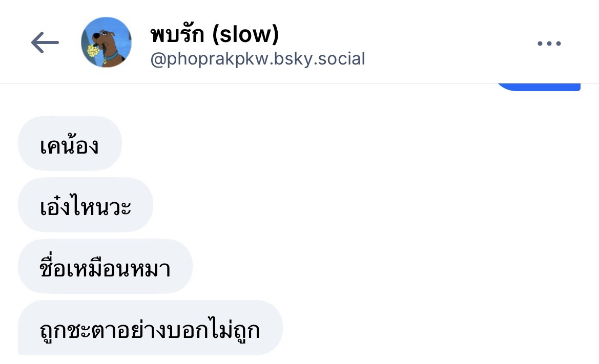Click the empty area beside เคน้อง message
599x364 pixels.
(x=344, y=143)
